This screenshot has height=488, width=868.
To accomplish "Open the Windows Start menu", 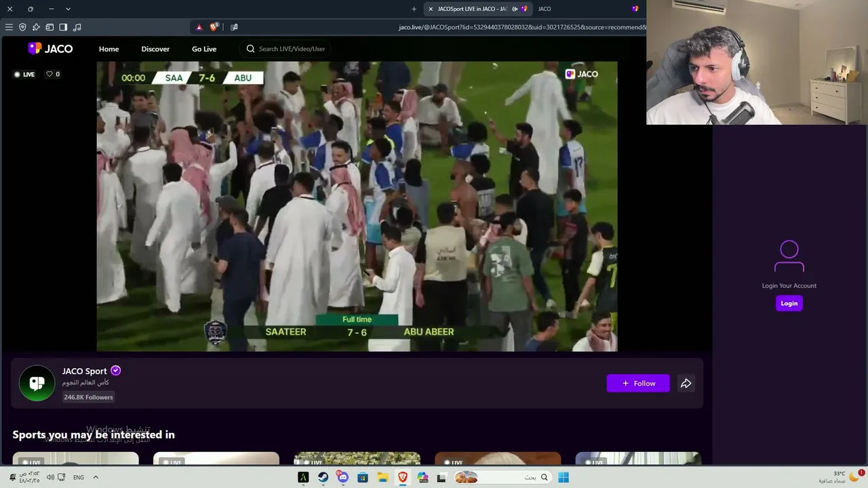I will click(x=564, y=477).
